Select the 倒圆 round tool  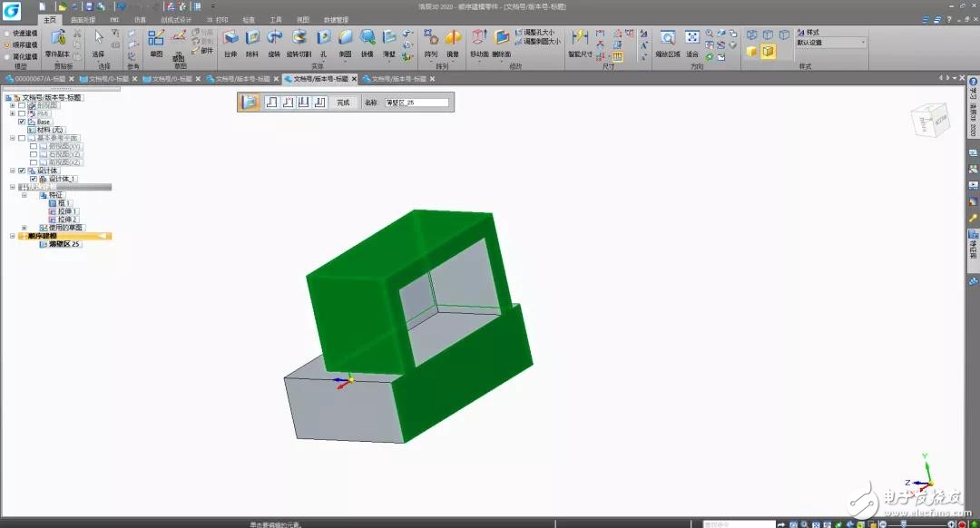[345, 44]
